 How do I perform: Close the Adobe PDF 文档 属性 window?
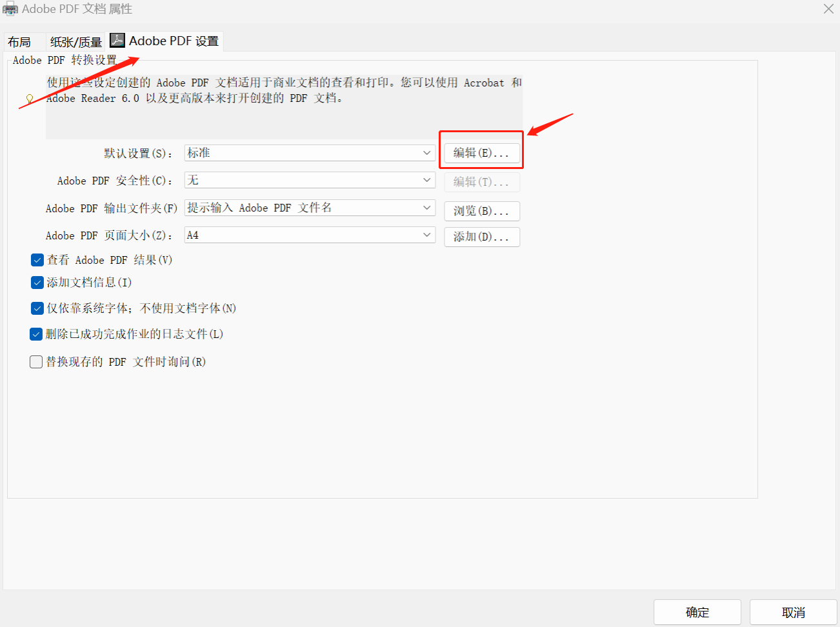click(828, 9)
